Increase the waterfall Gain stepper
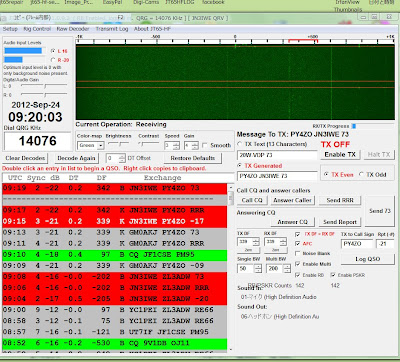Viewport: 400px width, 362px height. pyautogui.click(x=195, y=144)
